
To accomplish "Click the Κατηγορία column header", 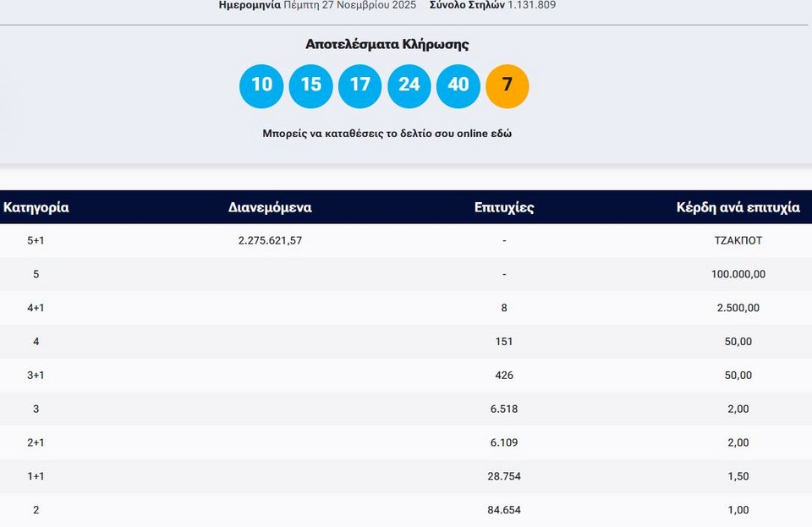I will [36, 207].
